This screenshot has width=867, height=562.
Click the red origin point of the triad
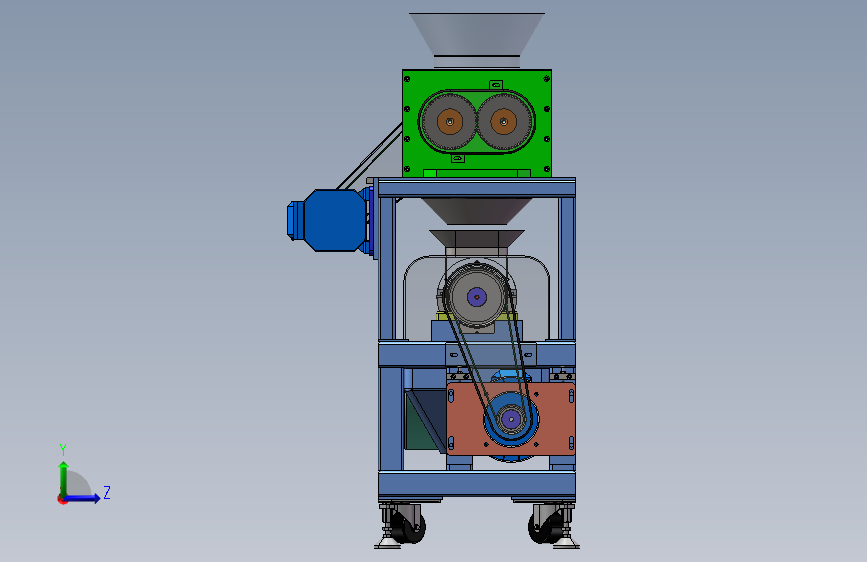(62, 499)
